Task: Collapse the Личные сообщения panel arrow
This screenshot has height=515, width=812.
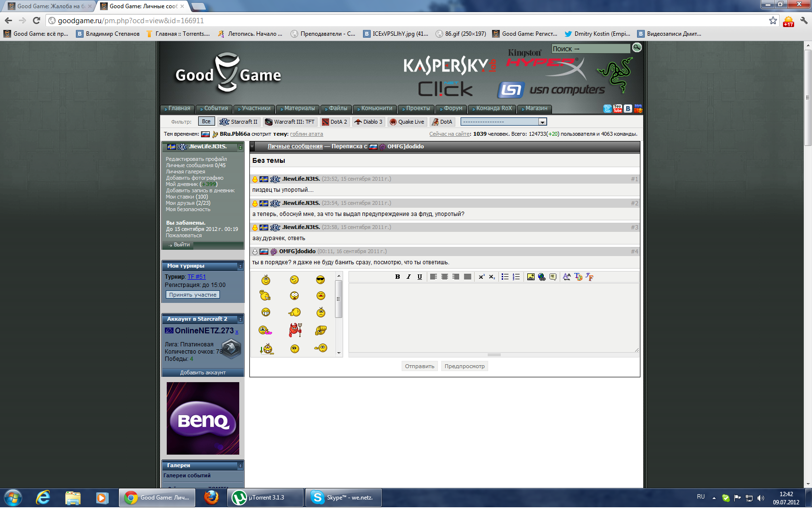Action: [x=252, y=146]
